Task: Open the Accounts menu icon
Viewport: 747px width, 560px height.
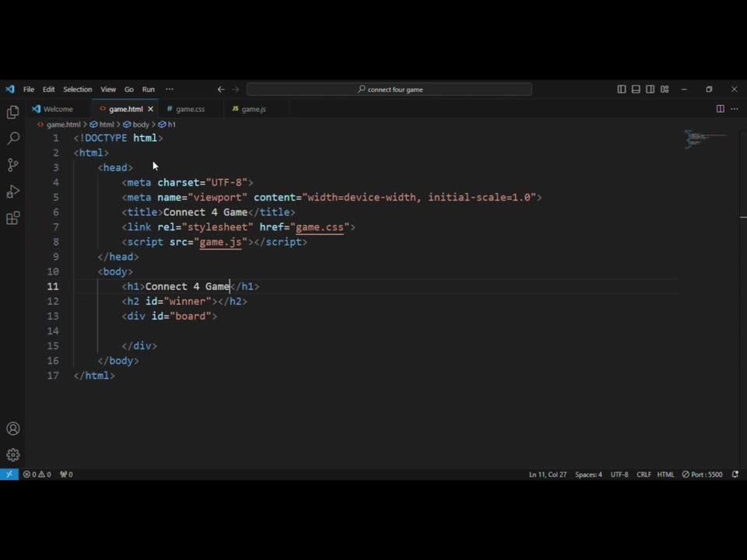Action: [13, 429]
